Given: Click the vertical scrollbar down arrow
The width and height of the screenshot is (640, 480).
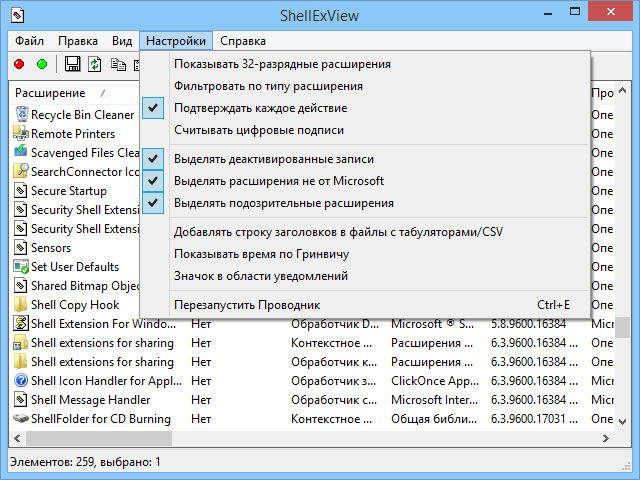Looking at the screenshot, I should pyautogui.click(x=622, y=422).
